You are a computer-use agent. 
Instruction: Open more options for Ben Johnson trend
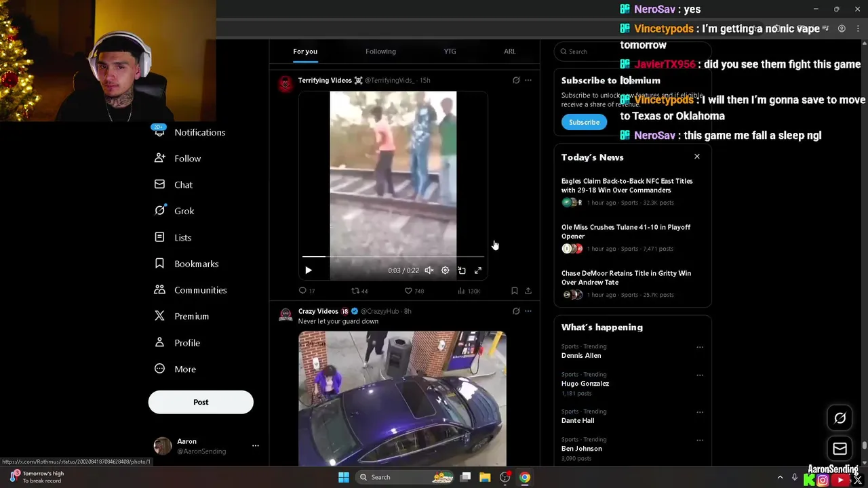click(700, 440)
